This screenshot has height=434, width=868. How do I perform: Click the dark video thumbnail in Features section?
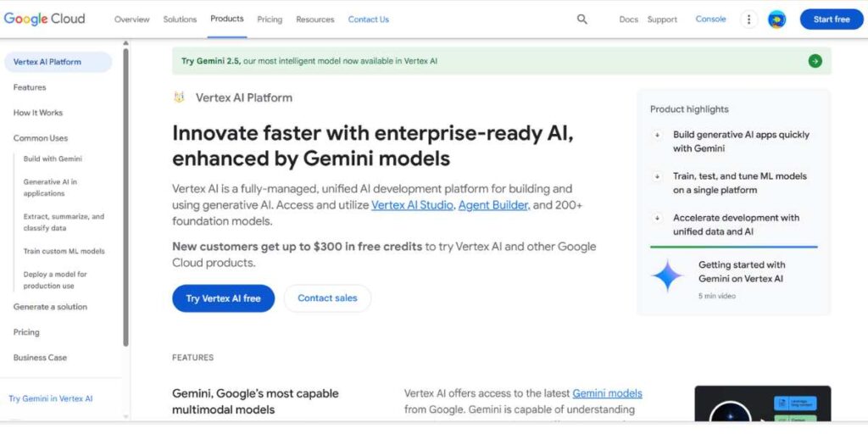(763, 403)
